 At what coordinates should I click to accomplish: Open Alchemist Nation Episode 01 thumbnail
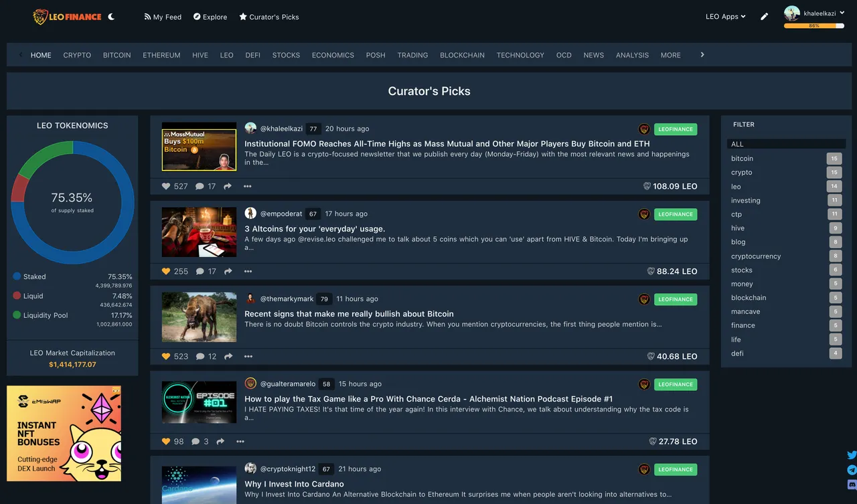pos(199,402)
